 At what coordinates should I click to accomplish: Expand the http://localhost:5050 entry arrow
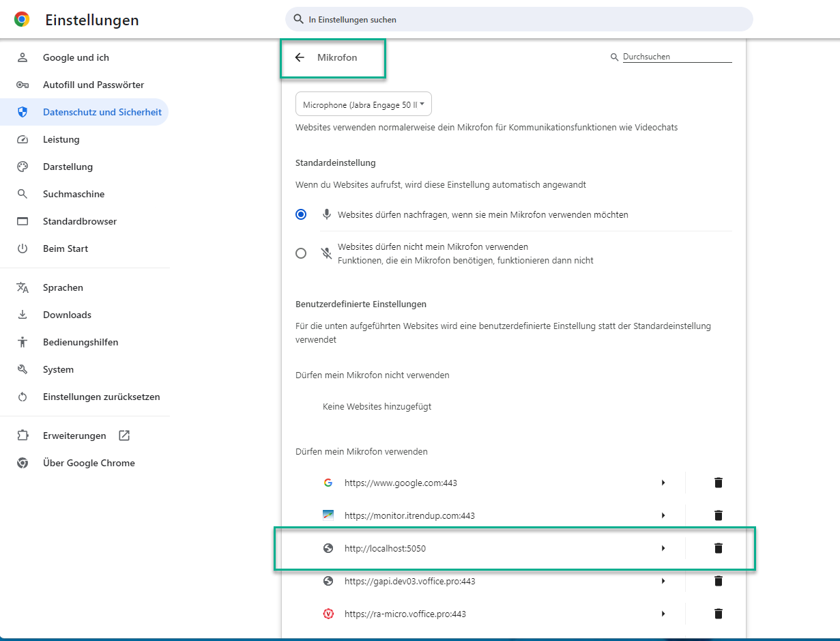(x=663, y=548)
